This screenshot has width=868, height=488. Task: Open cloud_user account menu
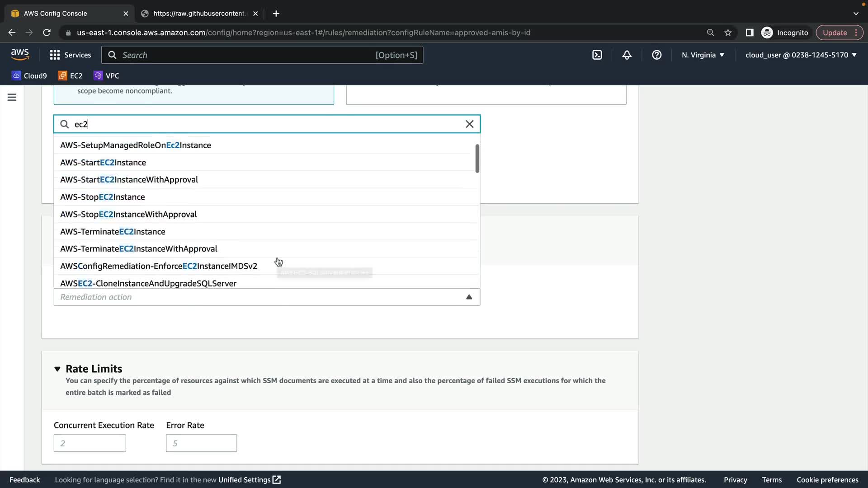[801, 55]
